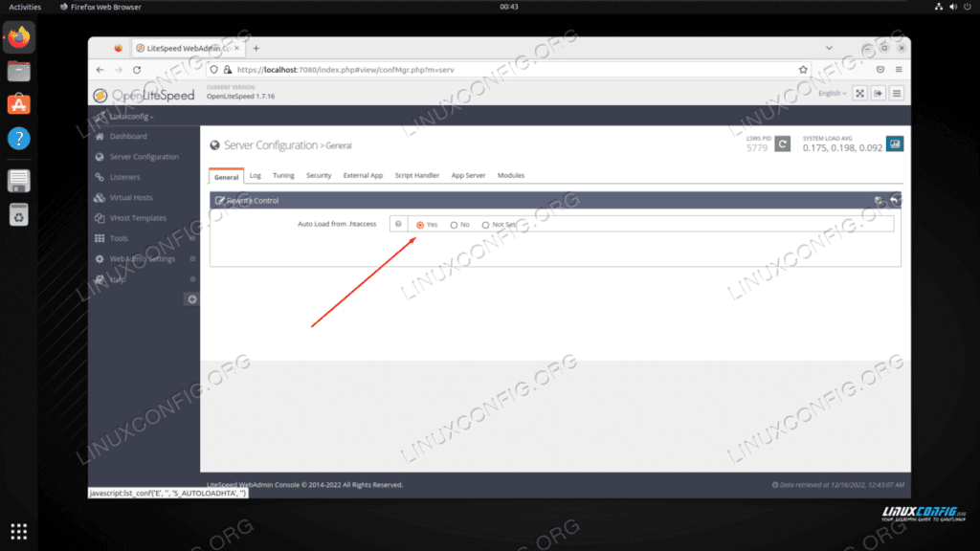Collapse the sidebar with arrow button
980x551 pixels.
click(191, 299)
